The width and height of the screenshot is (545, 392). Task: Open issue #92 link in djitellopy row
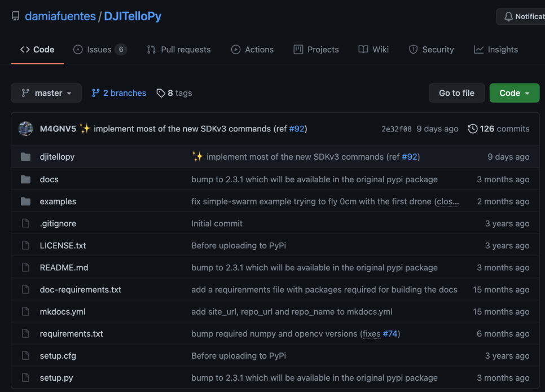tap(410, 157)
